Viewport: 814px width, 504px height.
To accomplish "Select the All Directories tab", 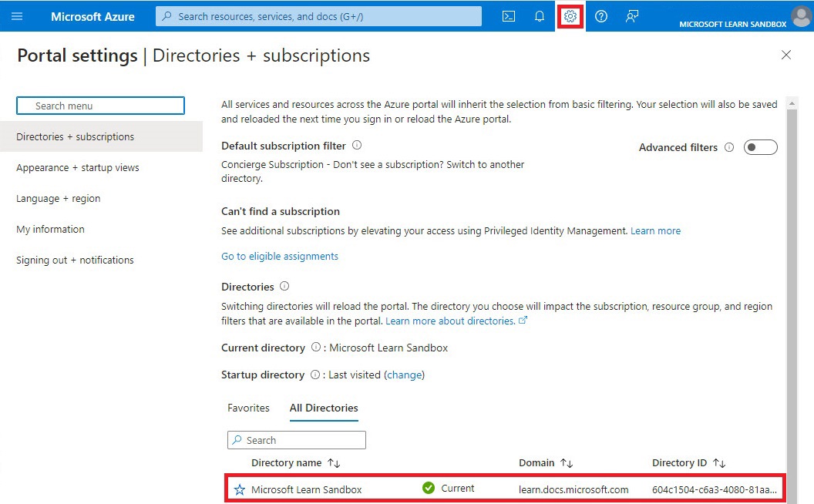I will [x=324, y=408].
